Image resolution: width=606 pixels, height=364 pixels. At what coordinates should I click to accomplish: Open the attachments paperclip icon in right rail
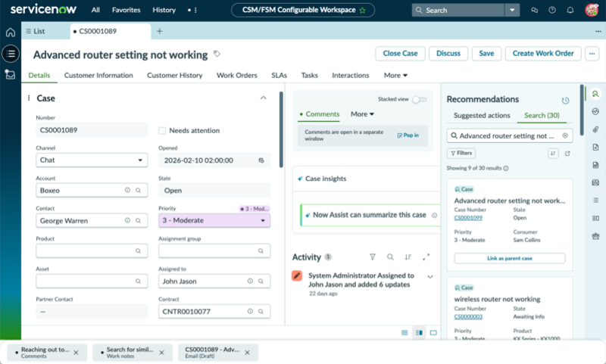tap(595, 129)
